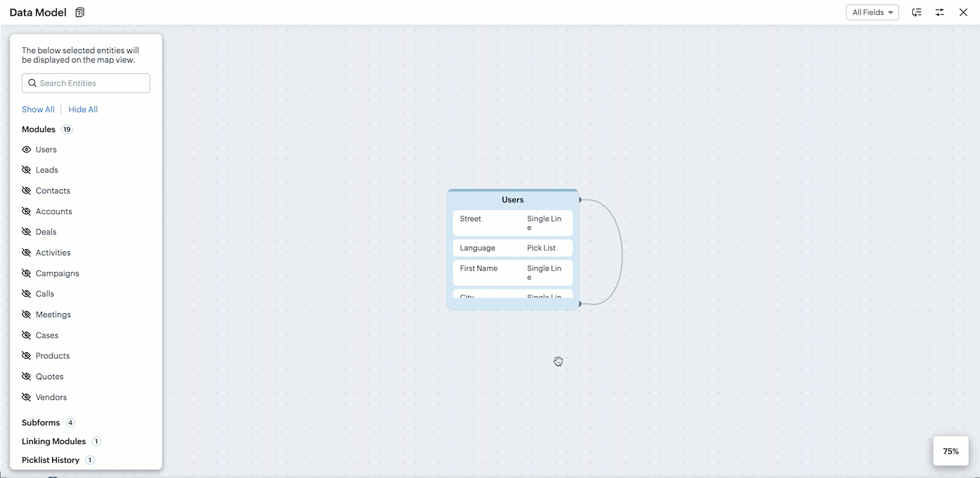Click the Search Entities field

coord(86,83)
